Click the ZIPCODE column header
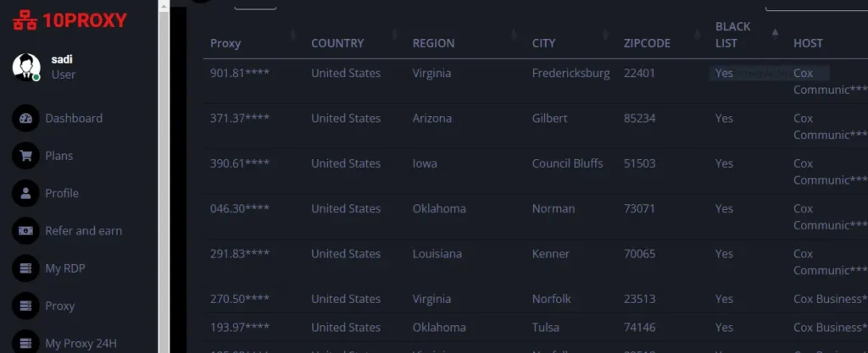Image resolution: width=868 pixels, height=353 pixels. coord(647,43)
